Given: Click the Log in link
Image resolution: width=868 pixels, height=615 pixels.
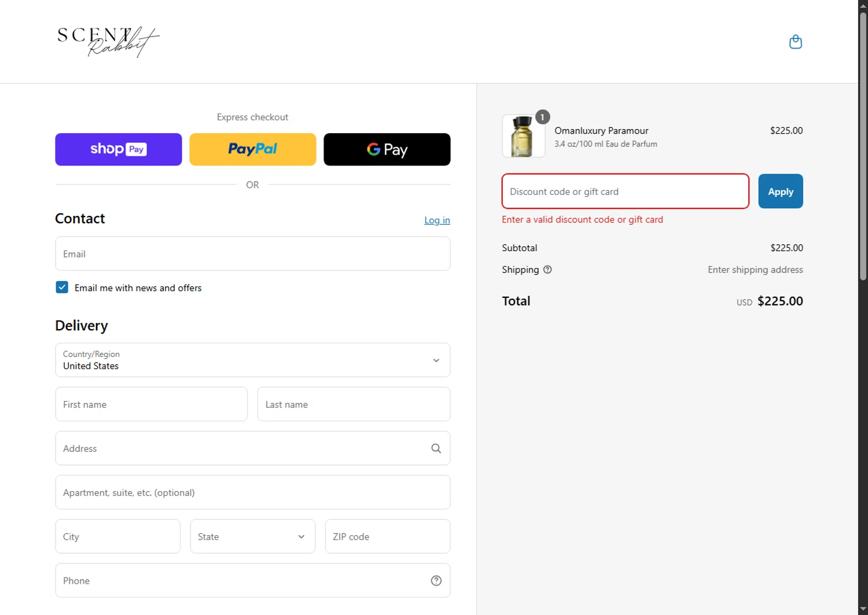Looking at the screenshot, I should coord(437,220).
